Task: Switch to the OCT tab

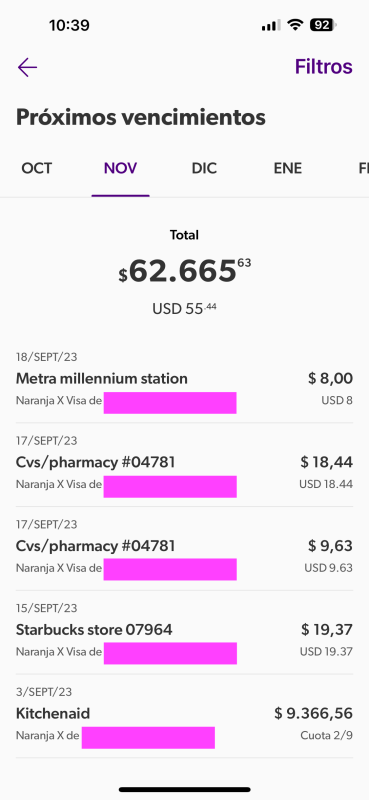Action: 36,168
